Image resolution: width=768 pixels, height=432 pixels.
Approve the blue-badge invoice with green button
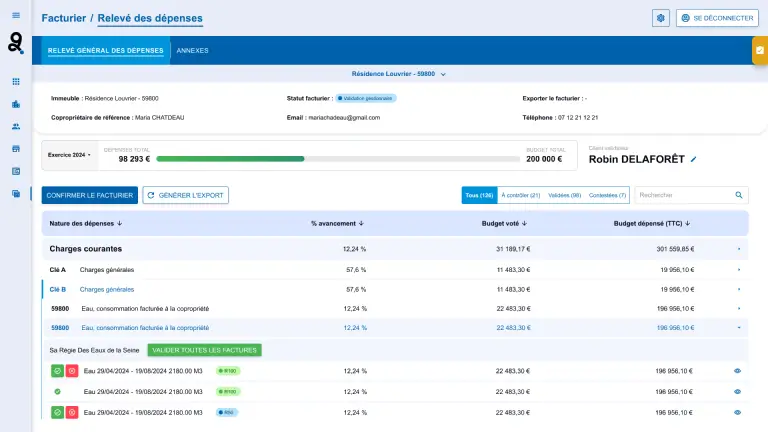pos(57,412)
